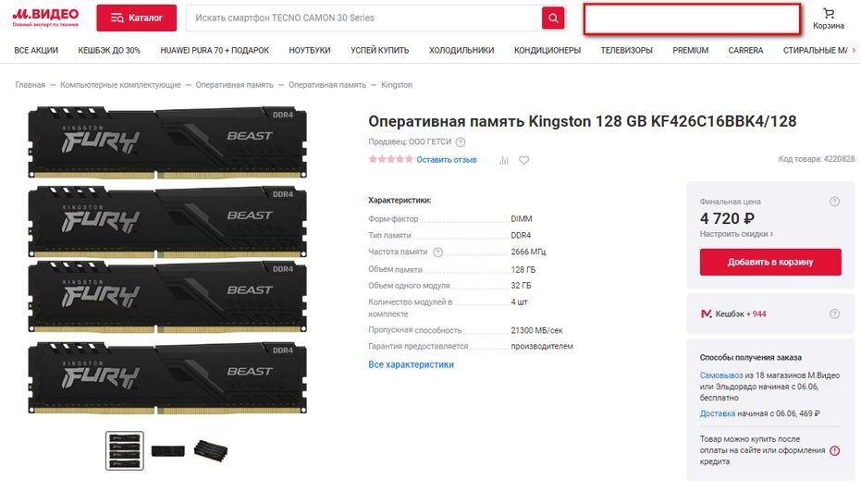
Task: Open the НОУТБУКИ category
Action: tap(310, 50)
